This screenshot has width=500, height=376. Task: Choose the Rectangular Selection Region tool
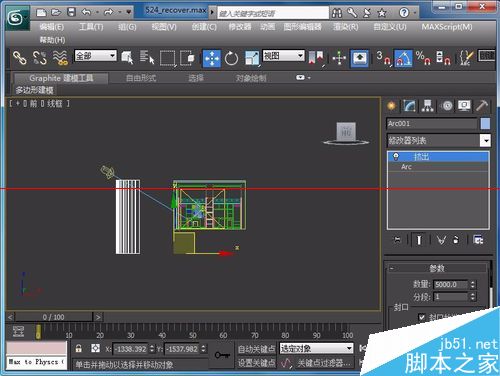pyautogui.click(x=167, y=58)
